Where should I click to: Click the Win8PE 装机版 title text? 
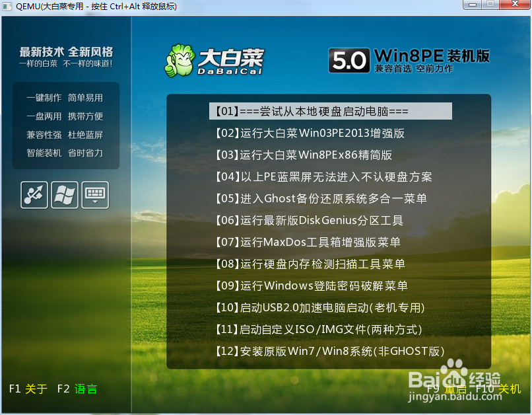coord(432,56)
